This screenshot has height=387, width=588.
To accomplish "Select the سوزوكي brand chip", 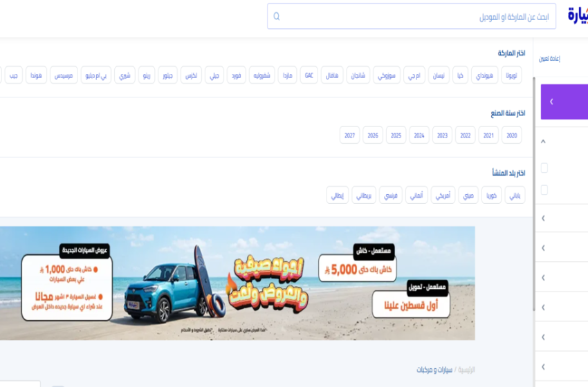I will click(x=387, y=75).
